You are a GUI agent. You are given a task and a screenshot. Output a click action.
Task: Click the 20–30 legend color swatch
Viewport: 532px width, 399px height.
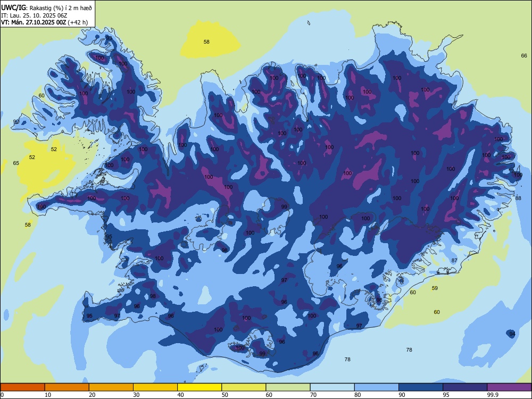tap(111, 387)
